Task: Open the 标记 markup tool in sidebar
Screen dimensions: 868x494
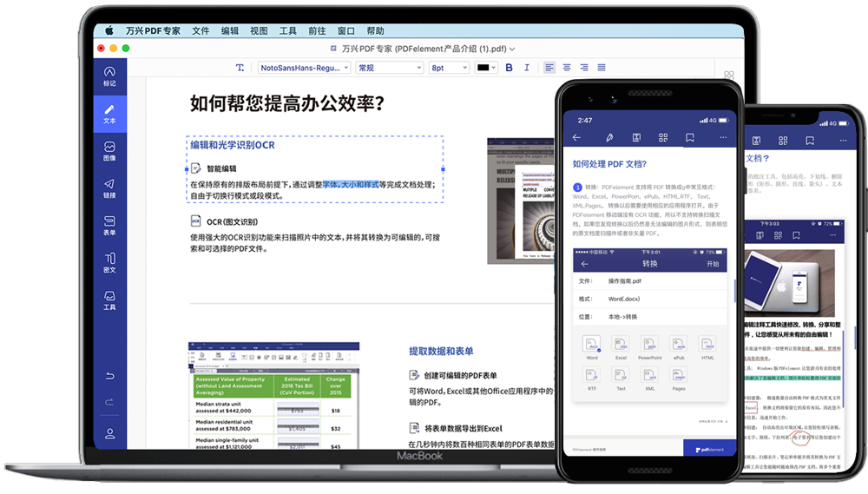Action: [x=109, y=76]
